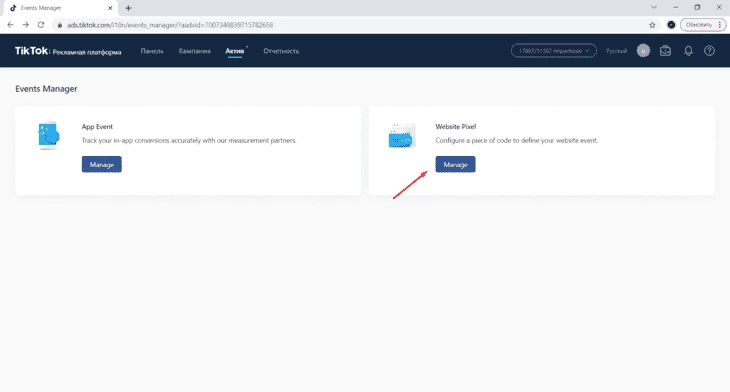
Task: Click the Events Manager page heading
Action: click(x=46, y=89)
